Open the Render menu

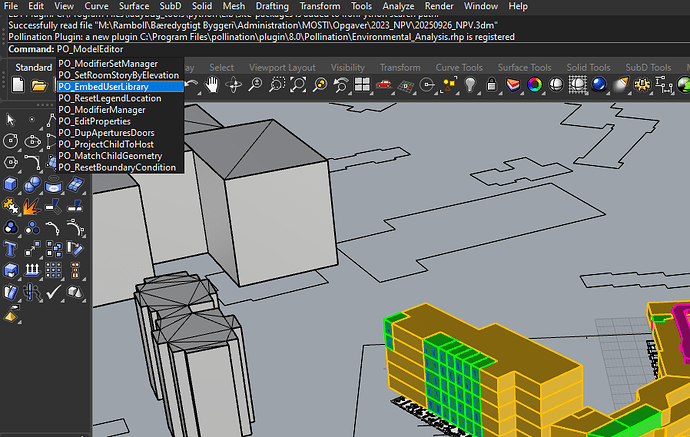point(440,6)
